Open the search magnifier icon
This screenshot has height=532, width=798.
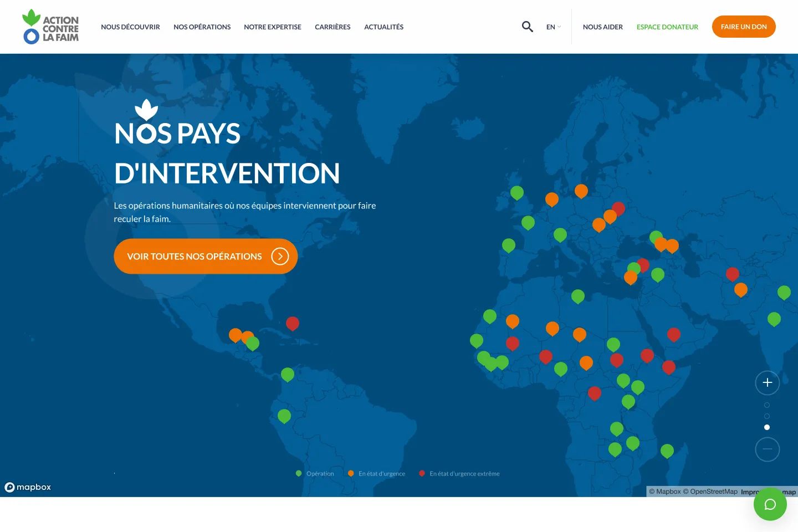[x=527, y=27]
